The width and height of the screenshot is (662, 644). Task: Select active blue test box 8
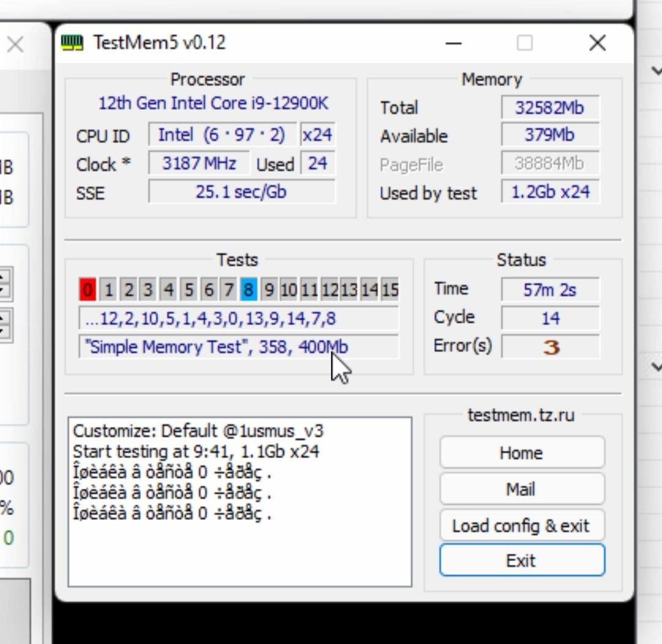point(249,289)
